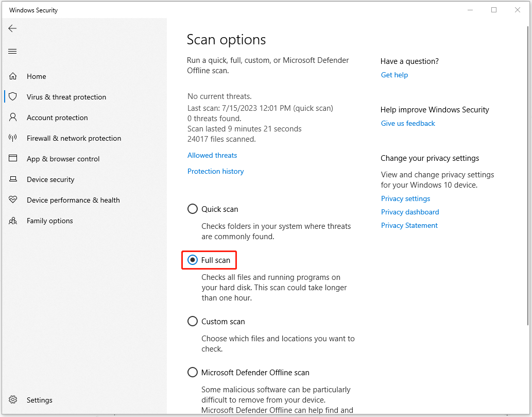Click the person icon for Account protection

pos(13,118)
